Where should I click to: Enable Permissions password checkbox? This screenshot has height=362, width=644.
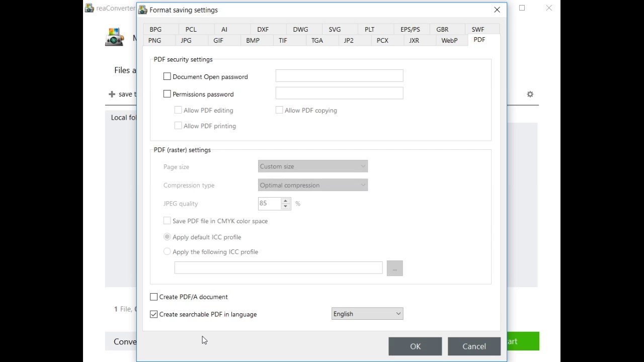point(167,94)
